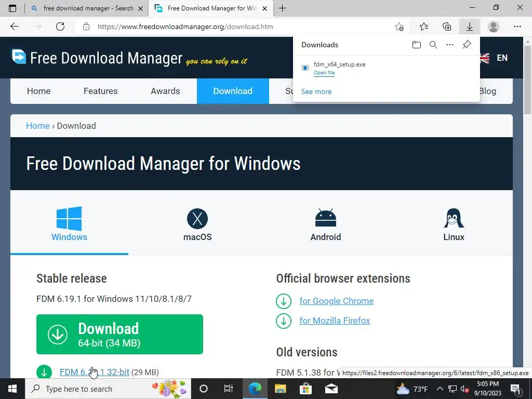Click the FDM 32-bit download link
This screenshot has width=532, height=399.
(95, 372)
